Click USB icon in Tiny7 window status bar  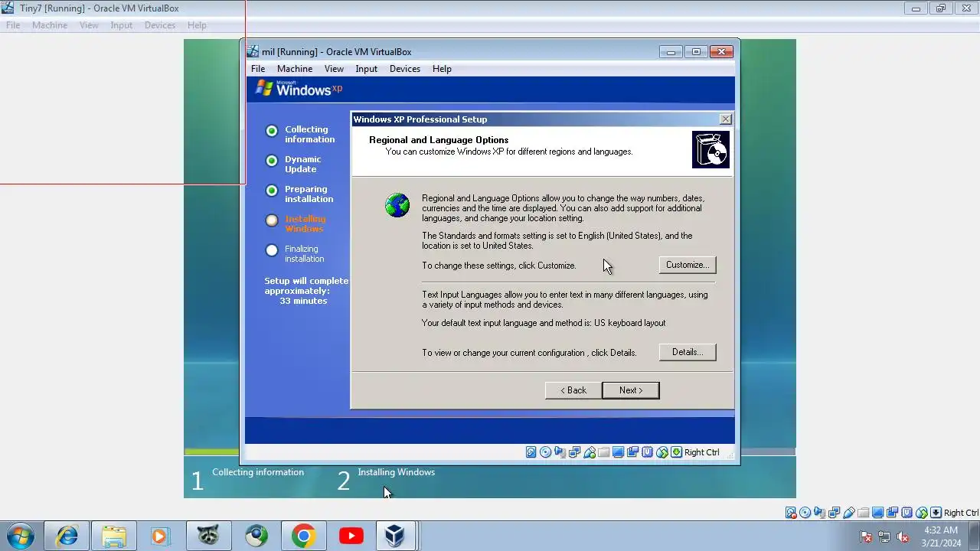(x=849, y=513)
